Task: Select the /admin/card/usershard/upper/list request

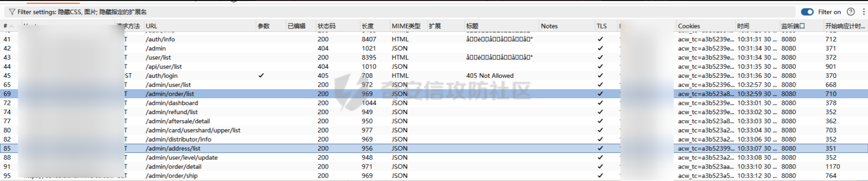Action: pos(434,130)
